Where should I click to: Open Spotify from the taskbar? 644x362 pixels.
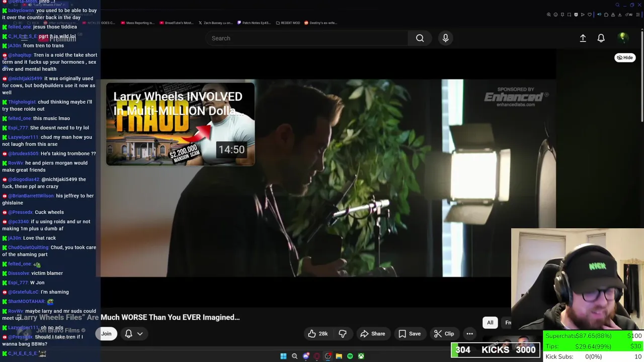pos(350,356)
